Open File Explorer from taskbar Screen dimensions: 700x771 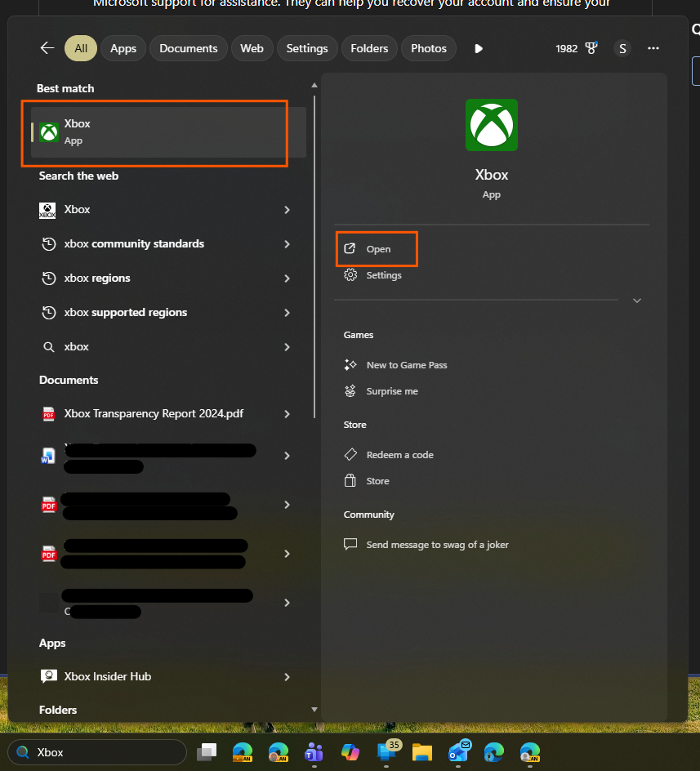[x=422, y=752]
